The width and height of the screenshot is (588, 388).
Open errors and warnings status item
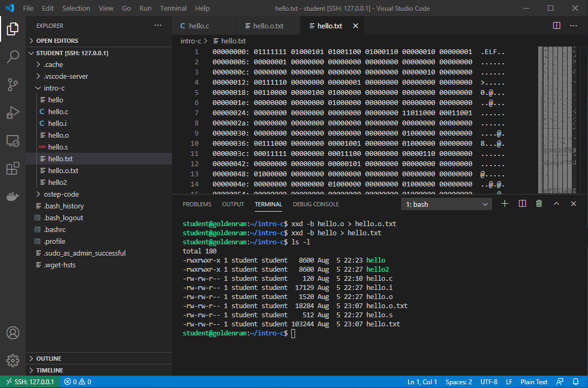pos(78,382)
